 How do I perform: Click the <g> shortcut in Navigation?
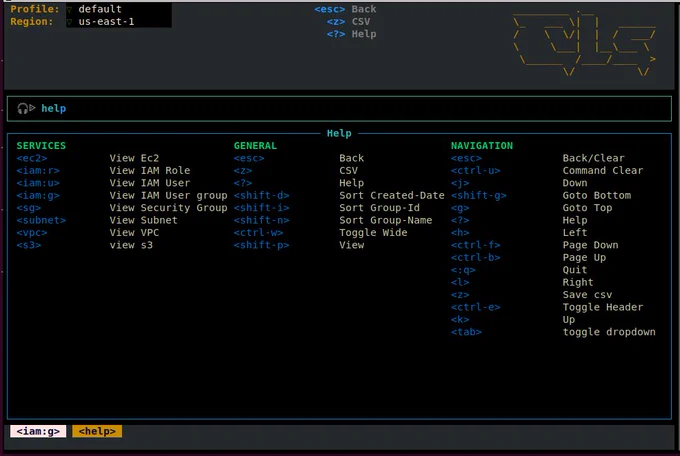tap(460, 208)
